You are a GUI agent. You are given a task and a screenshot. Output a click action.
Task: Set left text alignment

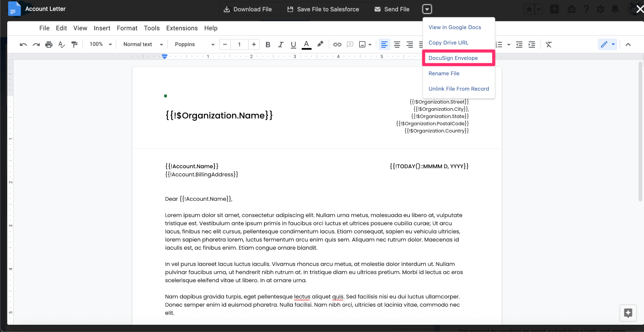coord(384,45)
